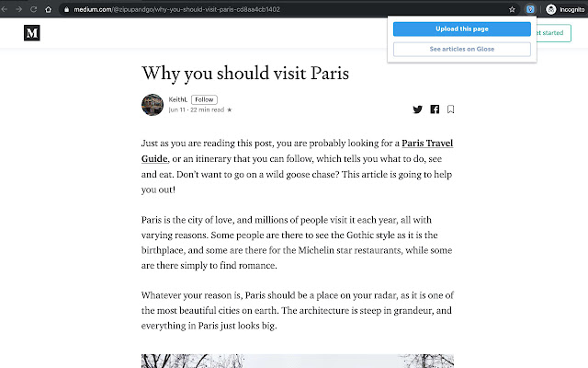Open the Glose extension icon in toolbar
588x368 pixels.
click(x=530, y=9)
